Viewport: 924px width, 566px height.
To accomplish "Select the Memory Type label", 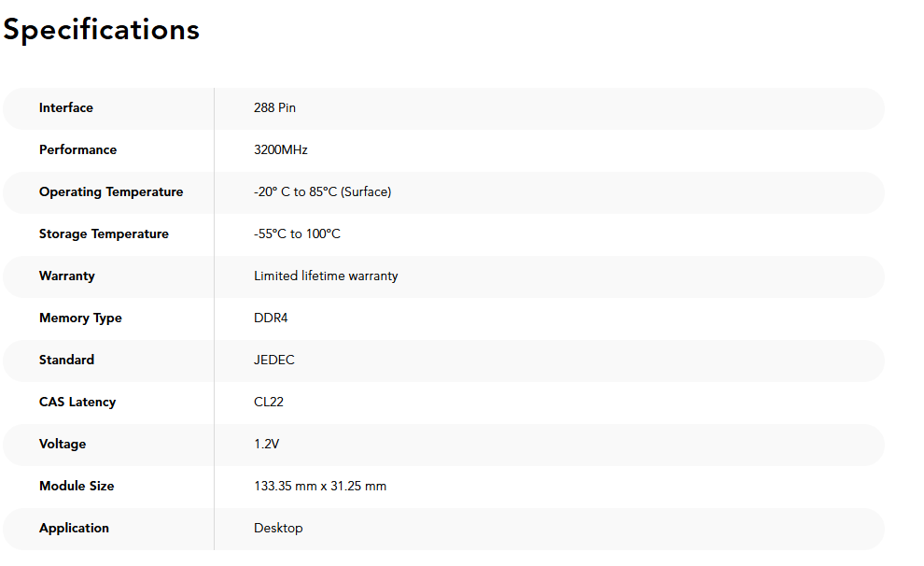I will click(80, 318).
